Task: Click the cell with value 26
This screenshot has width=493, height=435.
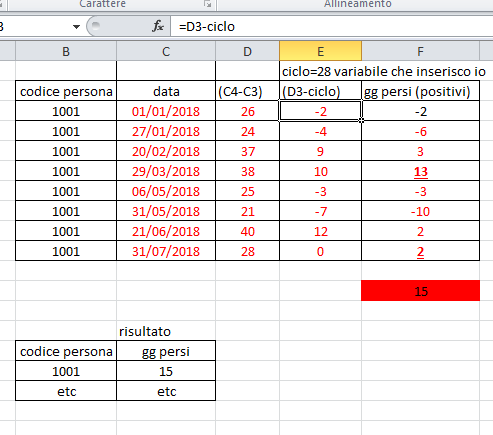Action: coord(247,111)
